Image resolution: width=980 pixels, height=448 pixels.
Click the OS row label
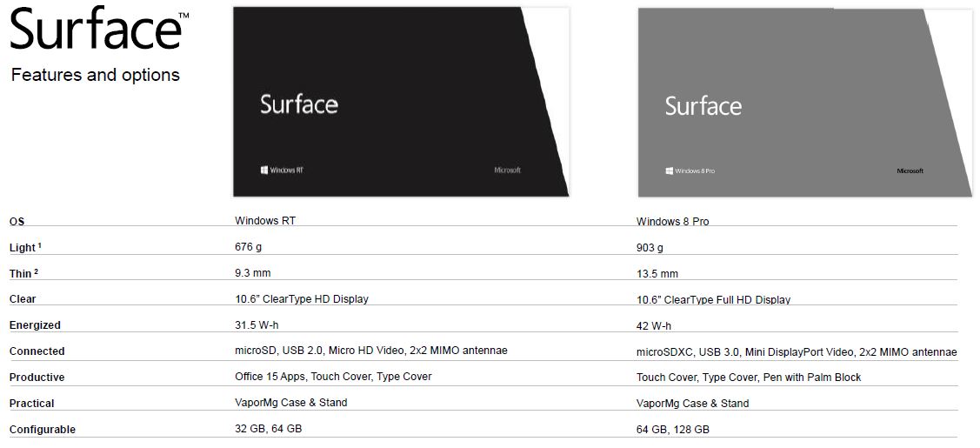(17, 221)
